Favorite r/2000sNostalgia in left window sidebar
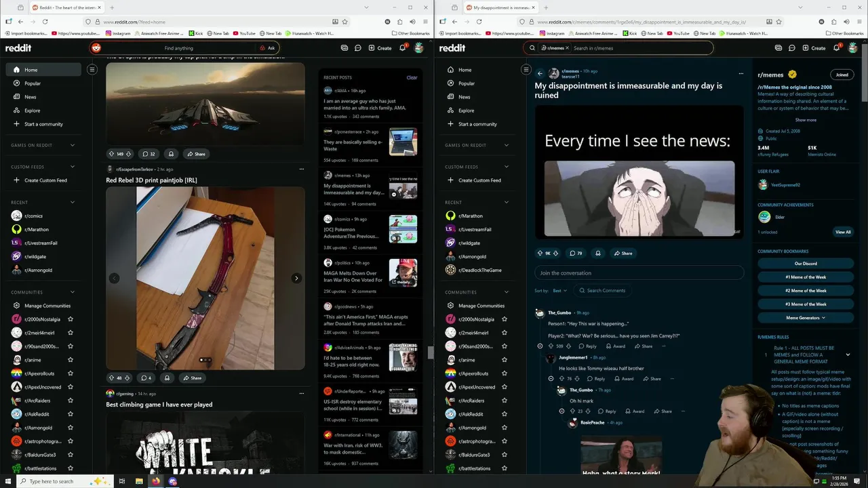 coord(70,319)
